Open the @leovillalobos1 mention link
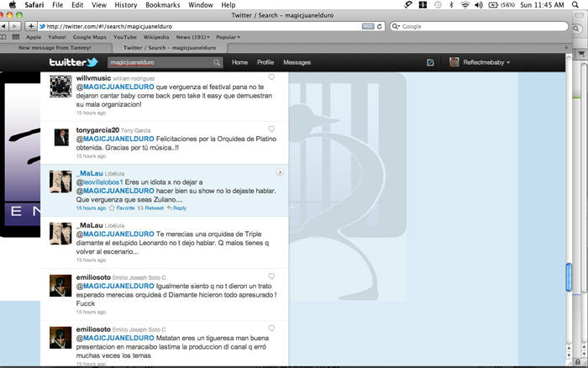The height and width of the screenshot is (368, 588). pos(100,182)
